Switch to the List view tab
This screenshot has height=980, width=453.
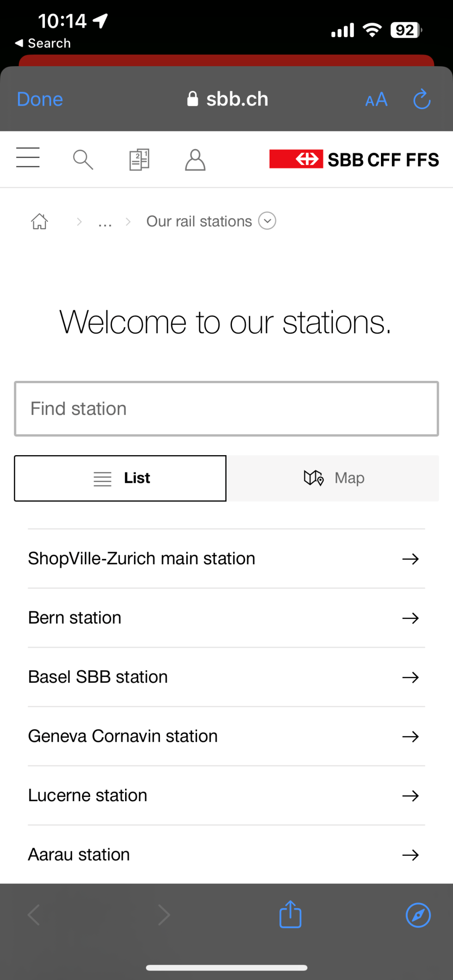[120, 478]
